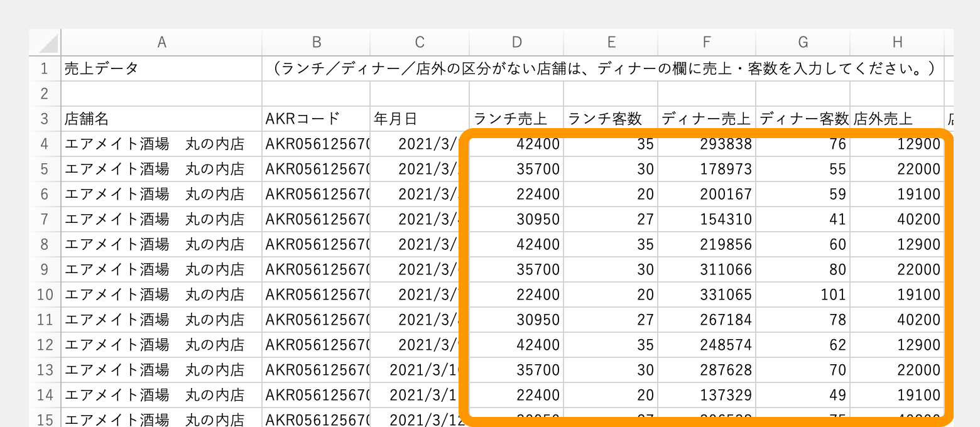Select column H header

(x=897, y=42)
